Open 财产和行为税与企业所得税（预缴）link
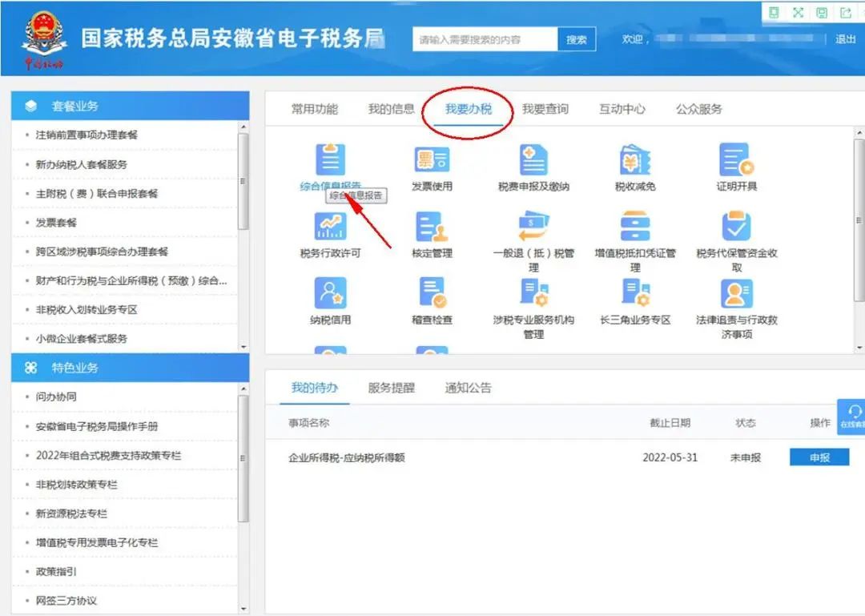The image size is (865, 616). click(x=131, y=280)
